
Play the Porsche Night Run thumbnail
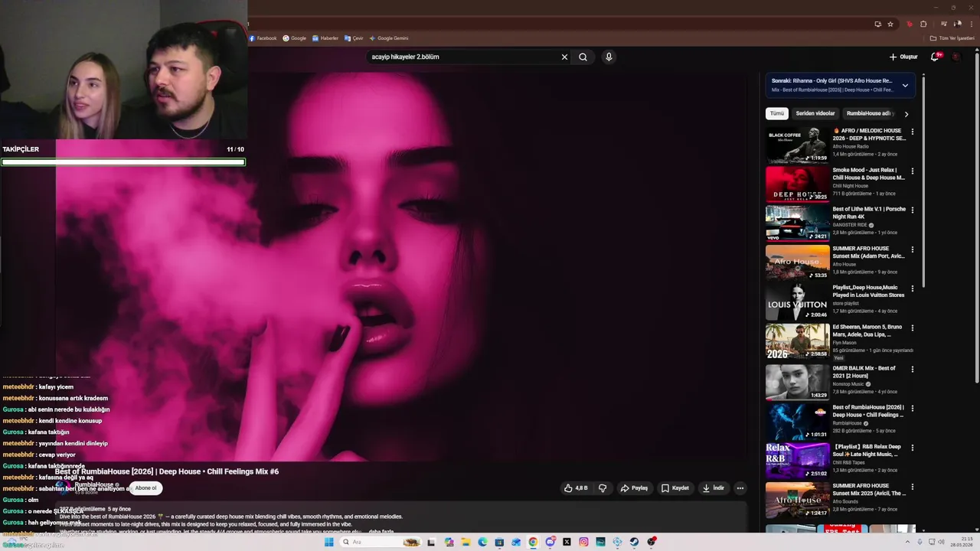point(797,223)
